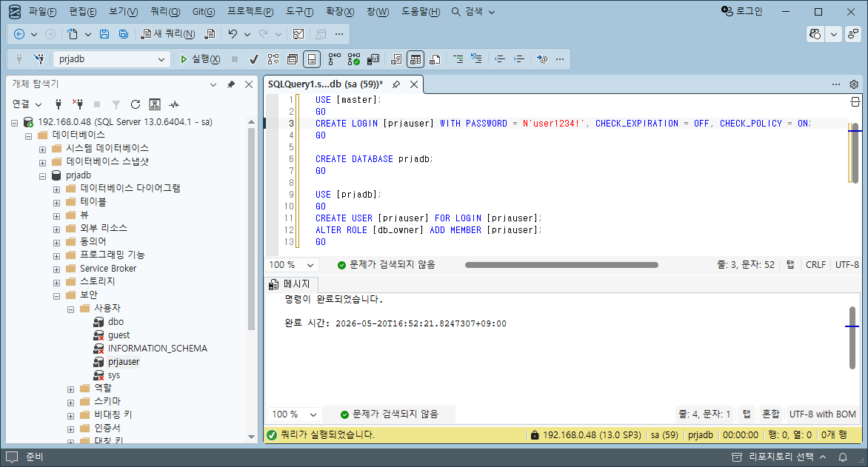Collapse the 사용자 folder node
The height and width of the screenshot is (467, 868).
pyautogui.click(x=71, y=309)
